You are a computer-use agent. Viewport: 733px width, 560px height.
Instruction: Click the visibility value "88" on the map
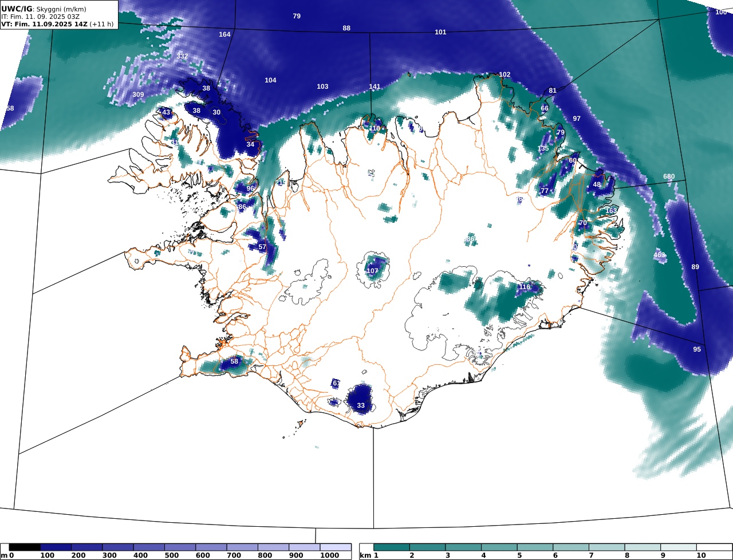[346, 28]
